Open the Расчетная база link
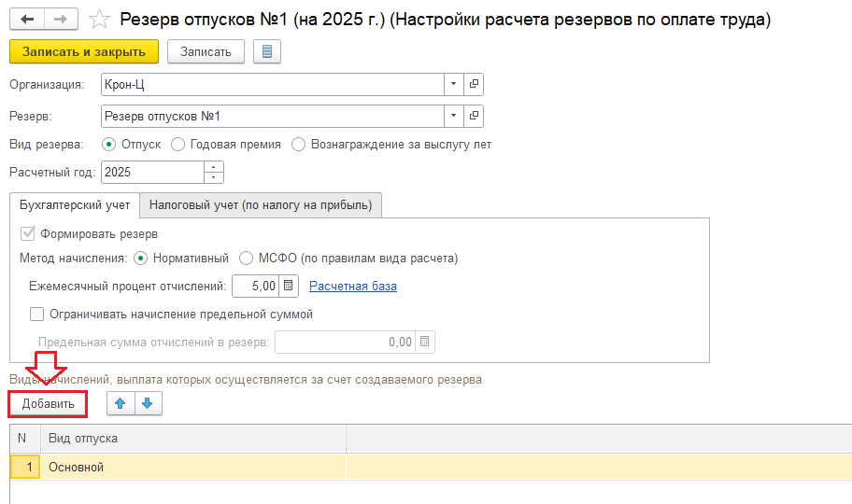852x504 pixels. point(353,287)
